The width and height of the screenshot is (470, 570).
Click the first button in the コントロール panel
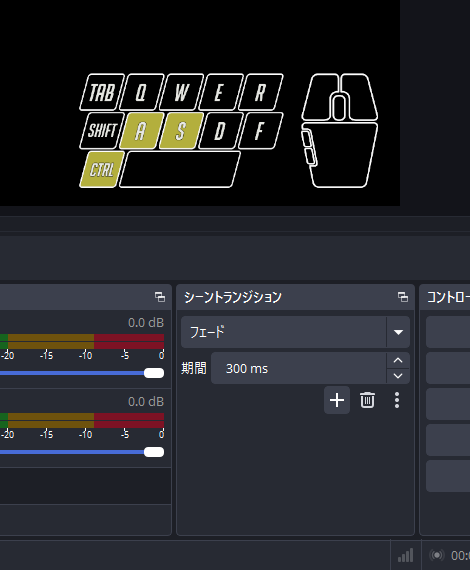448,332
